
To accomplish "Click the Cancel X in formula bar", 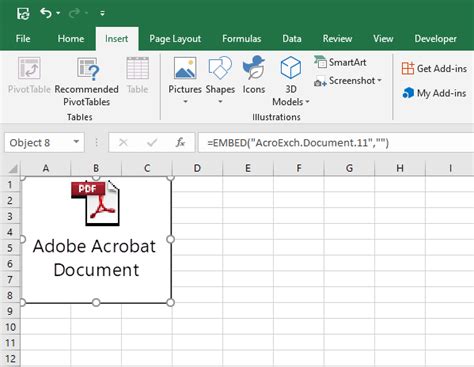I will [123, 143].
